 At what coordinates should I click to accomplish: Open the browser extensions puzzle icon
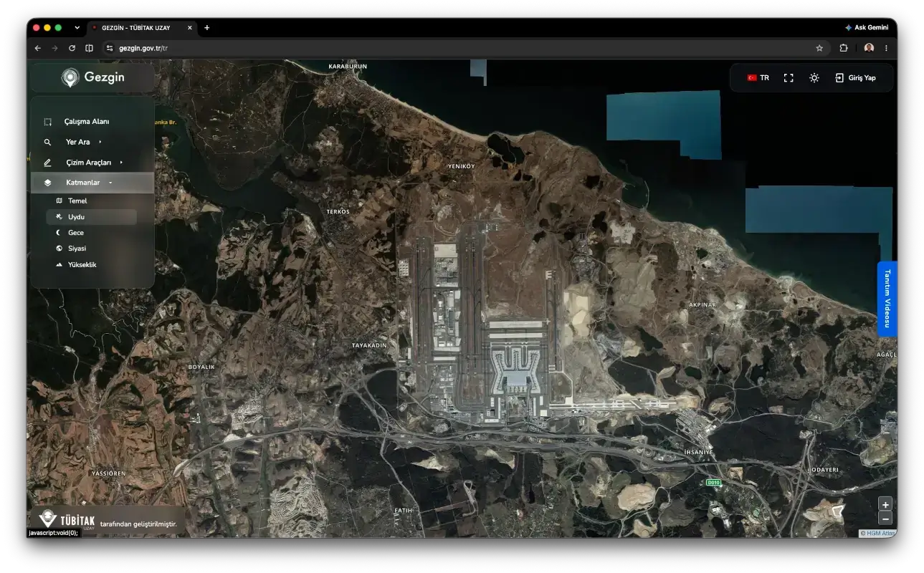coord(844,48)
